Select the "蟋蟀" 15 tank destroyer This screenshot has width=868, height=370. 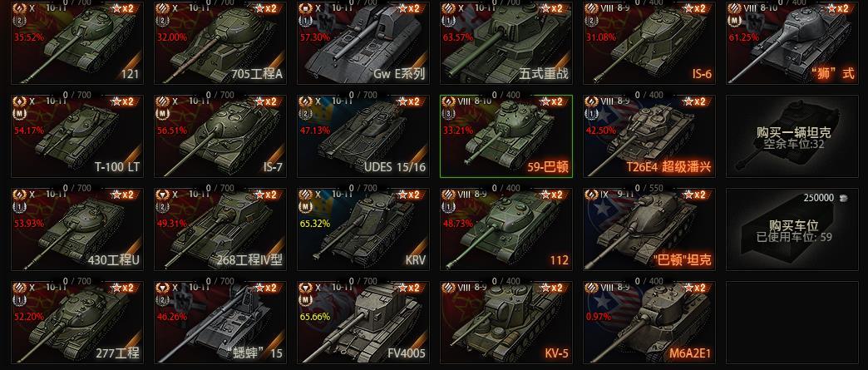coord(219,323)
